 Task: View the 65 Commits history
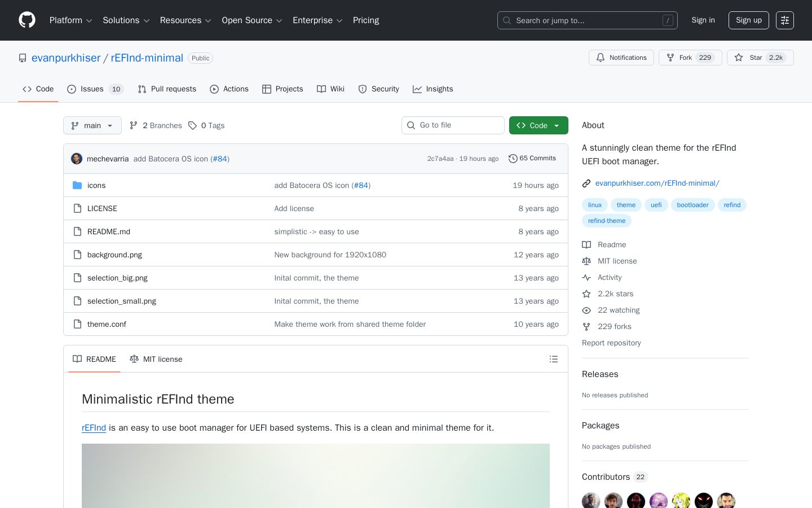532,159
